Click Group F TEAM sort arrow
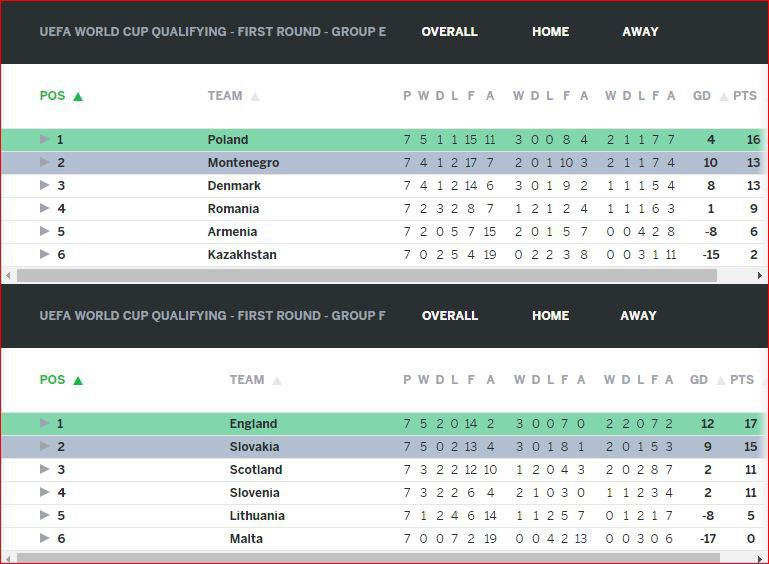Viewport: 769px width, 564px height. coord(277,381)
